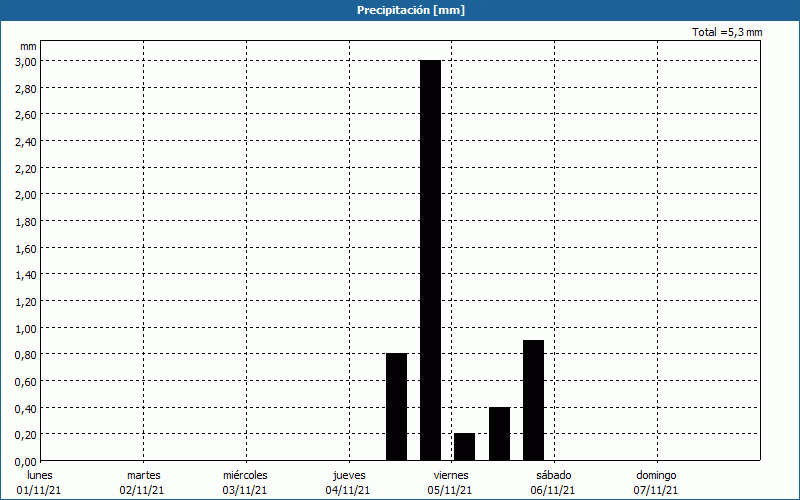
Task: Click the date 05/11/21
Action: (450, 490)
